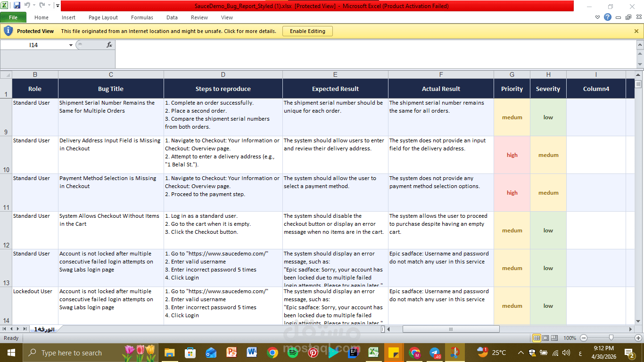Image resolution: width=644 pixels, height=362 pixels.
Task: Go to the first sheet tab arrow
Action: coord(5,329)
